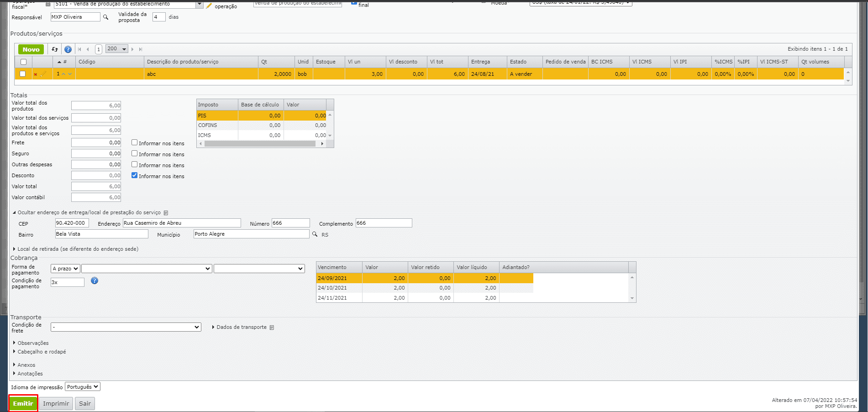Open help icon in products grid toolbar
The height and width of the screenshot is (412, 868).
[x=68, y=49]
